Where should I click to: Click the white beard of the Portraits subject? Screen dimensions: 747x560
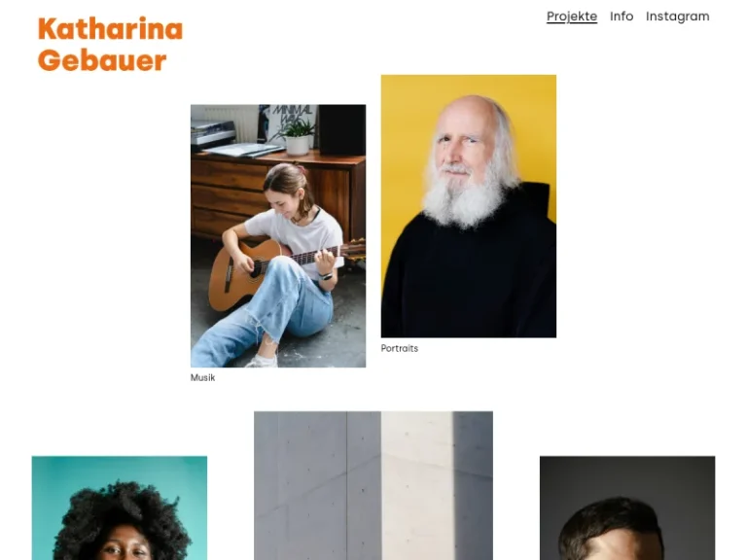pos(465,200)
